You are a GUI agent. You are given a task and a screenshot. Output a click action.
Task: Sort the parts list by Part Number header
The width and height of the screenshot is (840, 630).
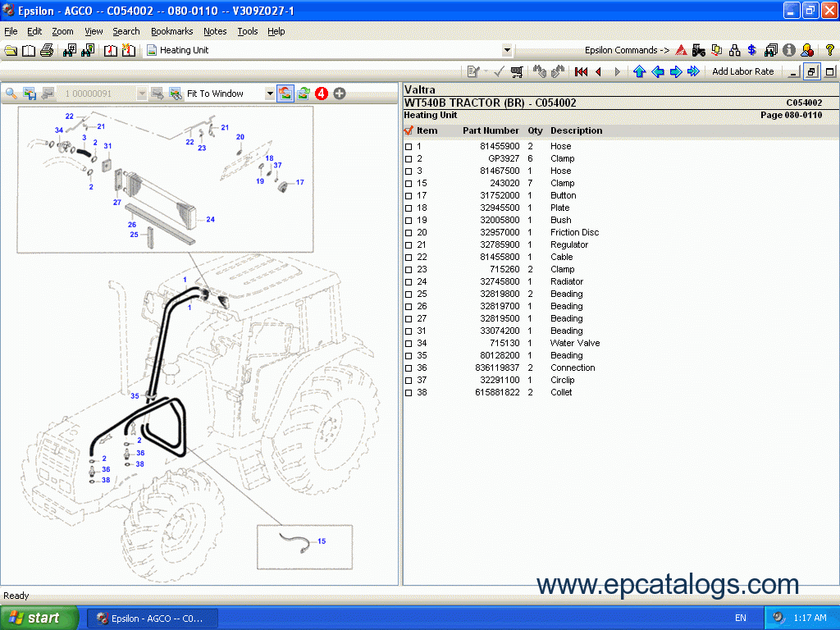pos(491,130)
